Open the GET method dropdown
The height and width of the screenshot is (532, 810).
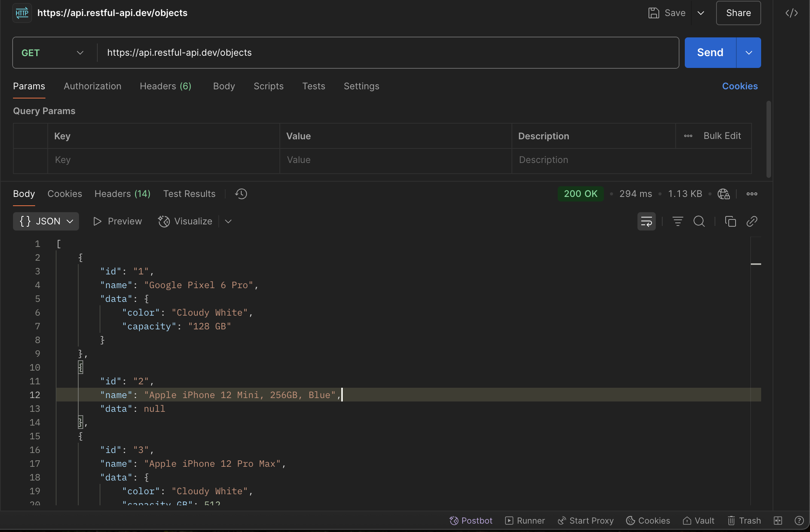pos(53,53)
